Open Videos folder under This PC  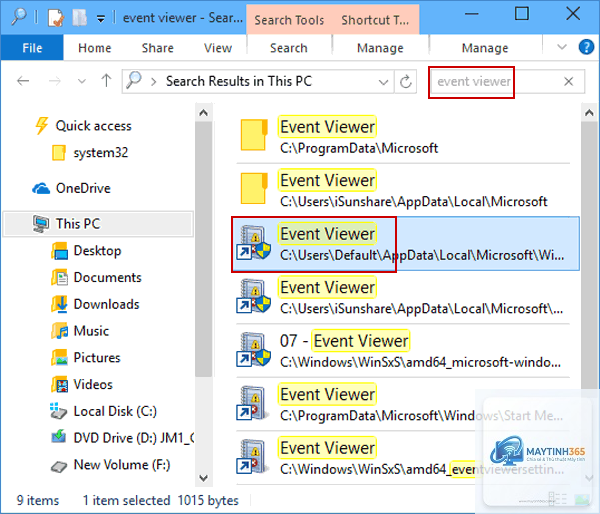[93, 385]
